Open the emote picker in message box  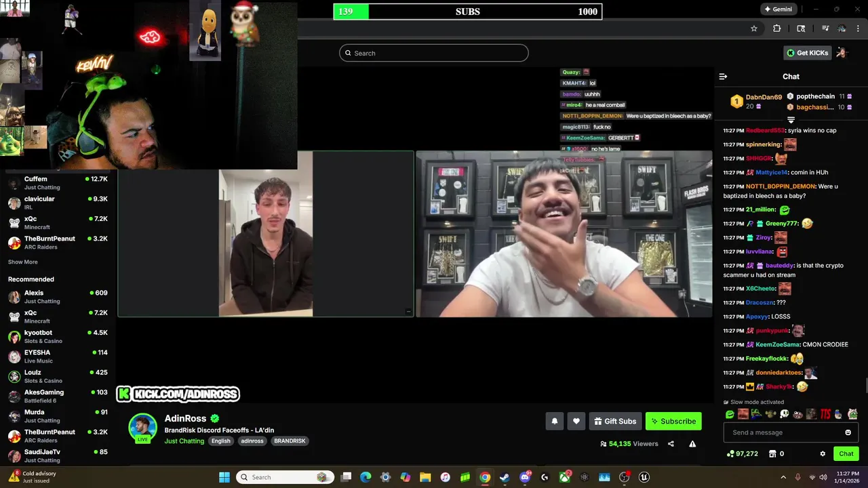coord(848,432)
